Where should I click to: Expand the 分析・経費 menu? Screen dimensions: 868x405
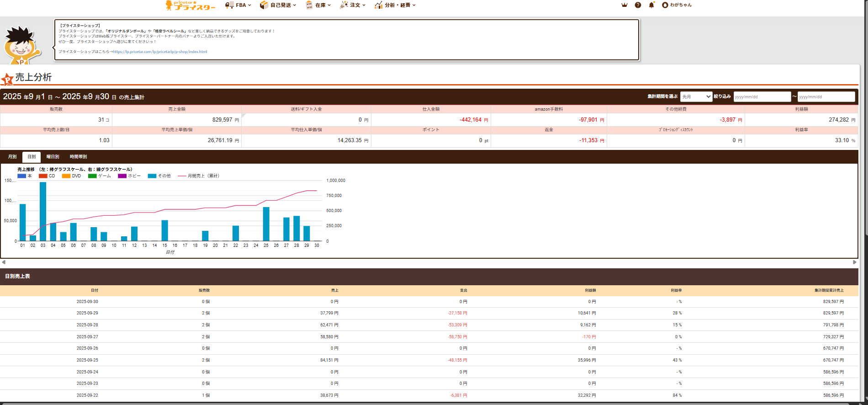point(395,5)
